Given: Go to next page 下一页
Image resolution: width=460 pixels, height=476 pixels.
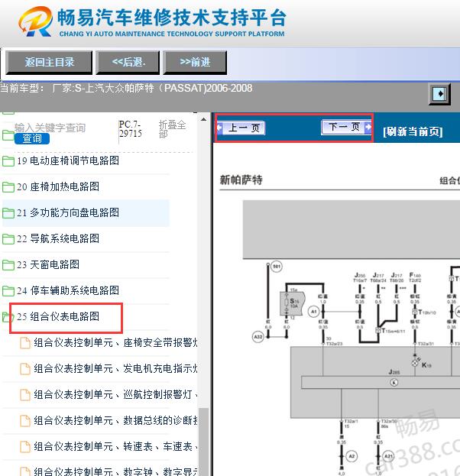Looking at the screenshot, I should [346, 127].
